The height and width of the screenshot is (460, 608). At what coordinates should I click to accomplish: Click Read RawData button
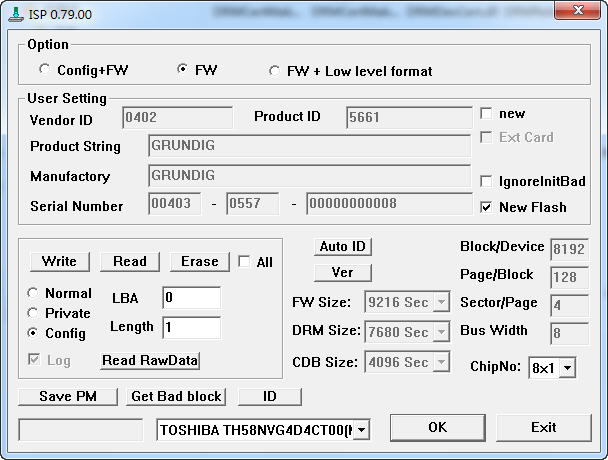150,361
